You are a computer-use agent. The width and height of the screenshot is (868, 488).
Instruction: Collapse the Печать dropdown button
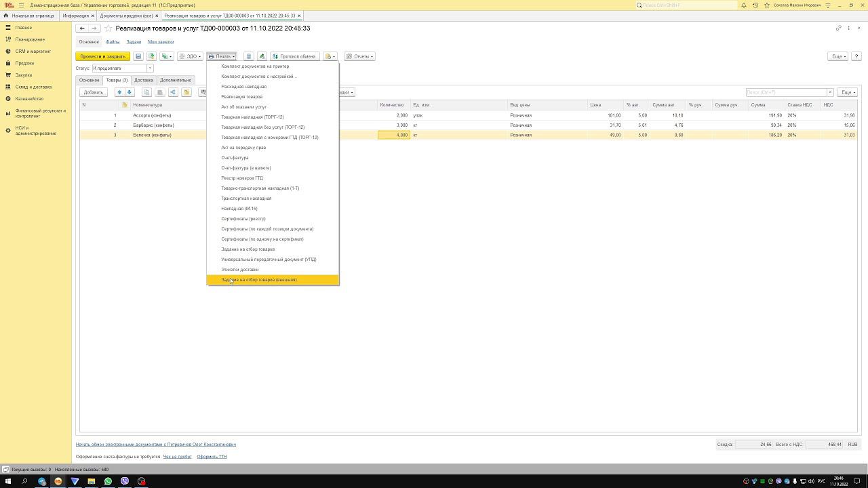pyautogui.click(x=222, y=56)
